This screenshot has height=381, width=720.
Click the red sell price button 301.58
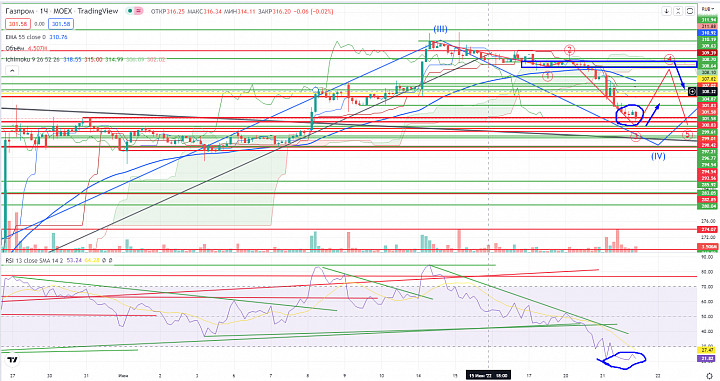pyautogui.click(x=17, y=24)
